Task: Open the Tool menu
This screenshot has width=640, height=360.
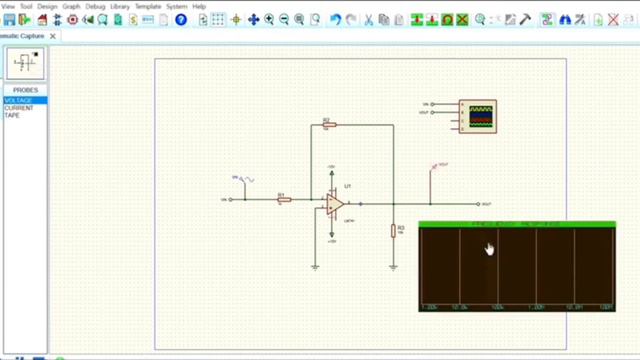Action: pyautogui.click(x=26, y=7)
